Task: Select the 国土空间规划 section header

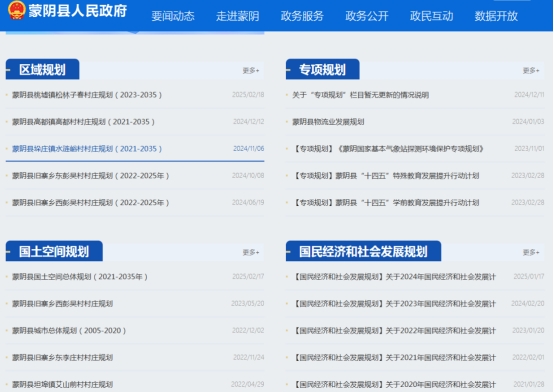Action: click(54, 251)
